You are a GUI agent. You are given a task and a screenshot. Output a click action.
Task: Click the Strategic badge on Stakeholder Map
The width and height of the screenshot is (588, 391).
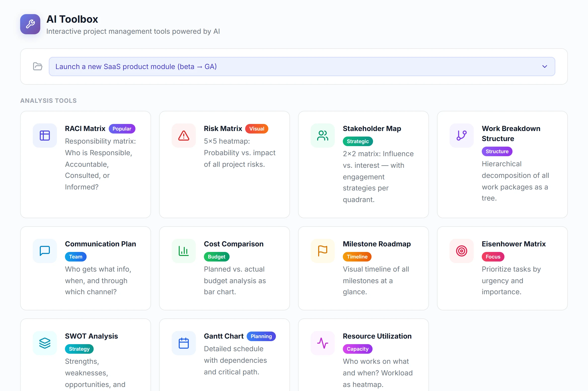pyautogui.click(x=358, y=141)
